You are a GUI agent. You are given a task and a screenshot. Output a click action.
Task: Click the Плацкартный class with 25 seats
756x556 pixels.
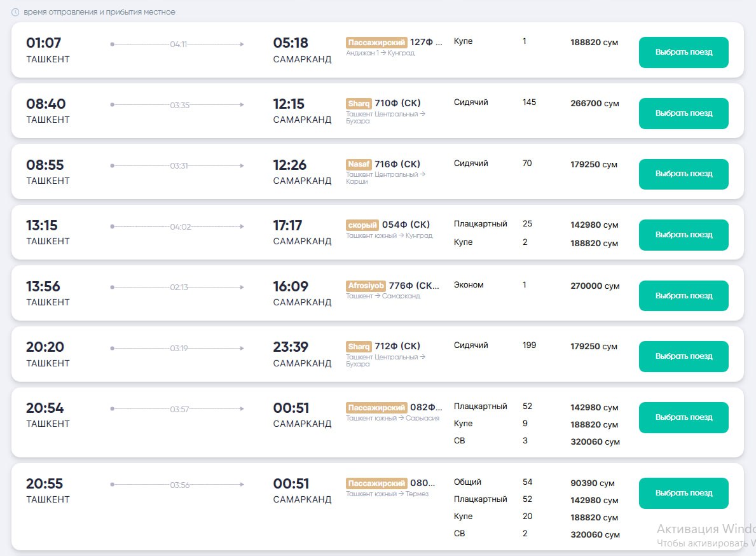pyautogui.click(x=480, y=224)
